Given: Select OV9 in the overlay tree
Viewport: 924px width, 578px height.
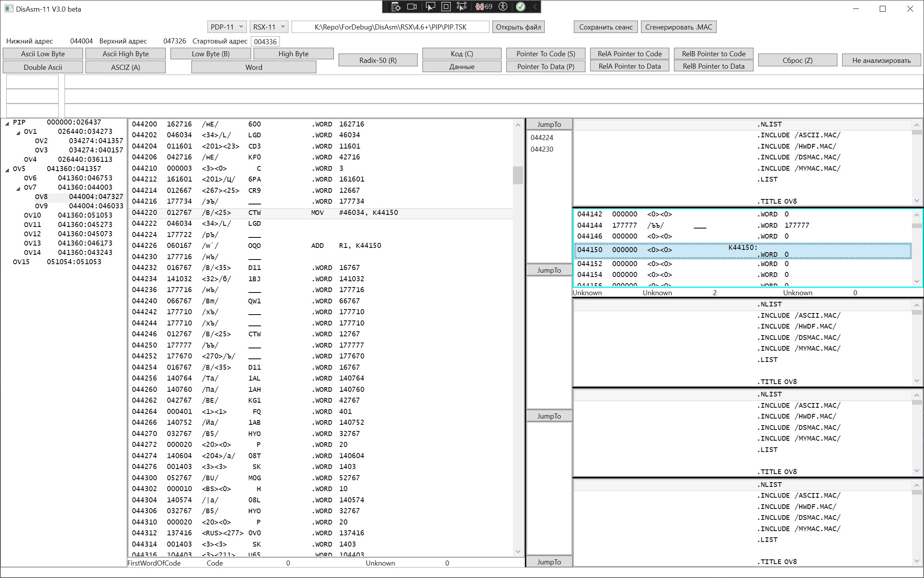Looking at the screenshot, I should pos(41,206).
